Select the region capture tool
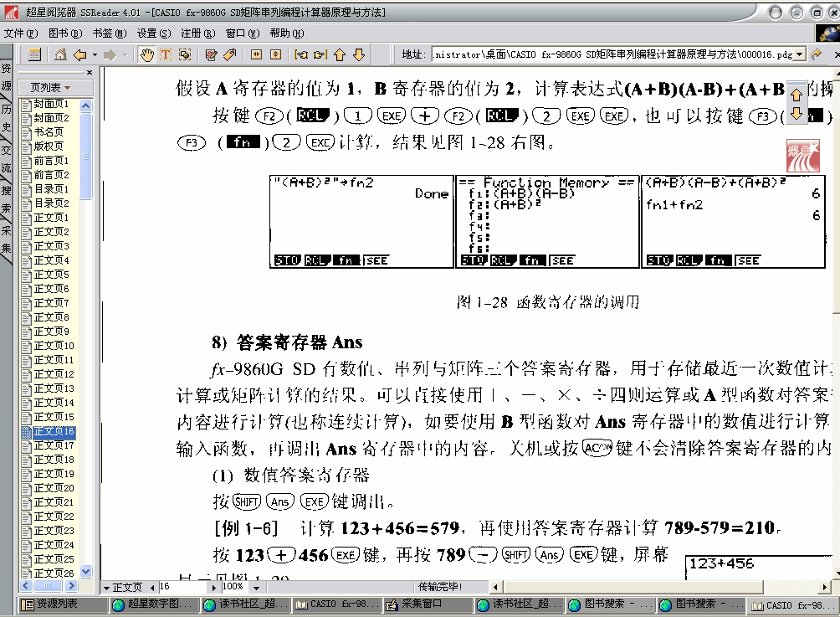The height and width of the screenshot is (617, 840). coord(185,54)
